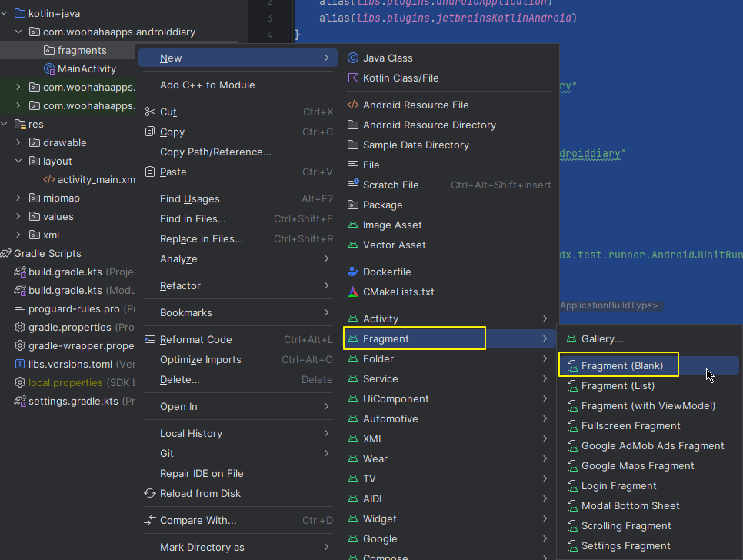
Task: Select Modal Bottom Sheet template
Action: click(648, 505)
